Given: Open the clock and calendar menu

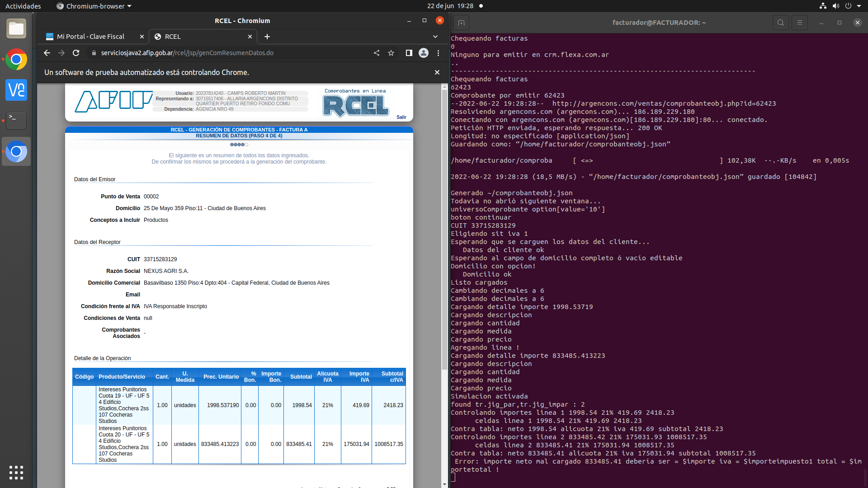Looking at the screenshot, I should pos(450,6).
